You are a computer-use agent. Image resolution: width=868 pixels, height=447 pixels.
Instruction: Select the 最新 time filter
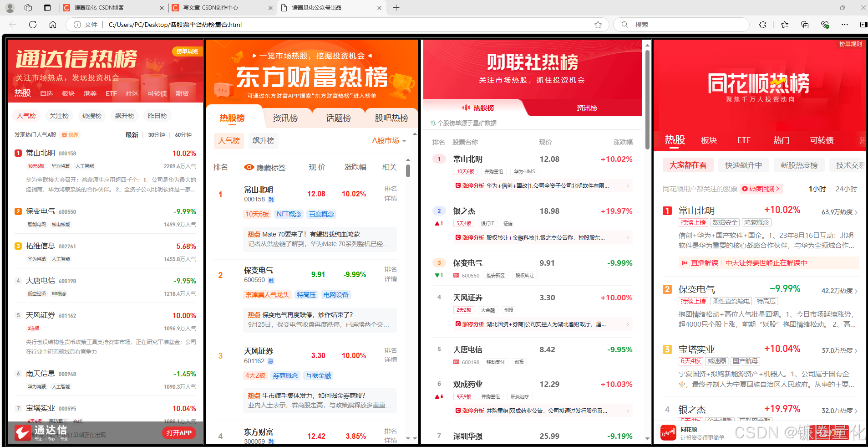point(132,135)
